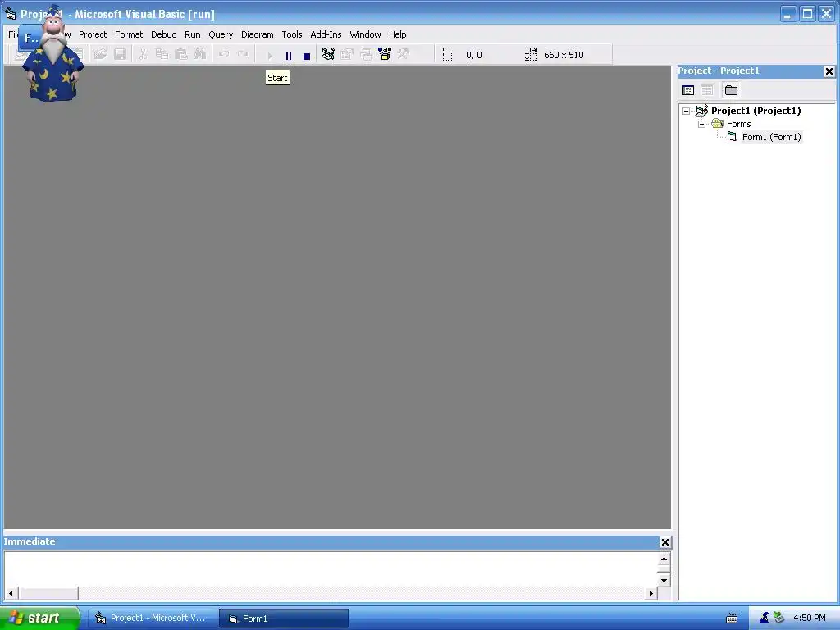Open the Query menu

point(221,34)
